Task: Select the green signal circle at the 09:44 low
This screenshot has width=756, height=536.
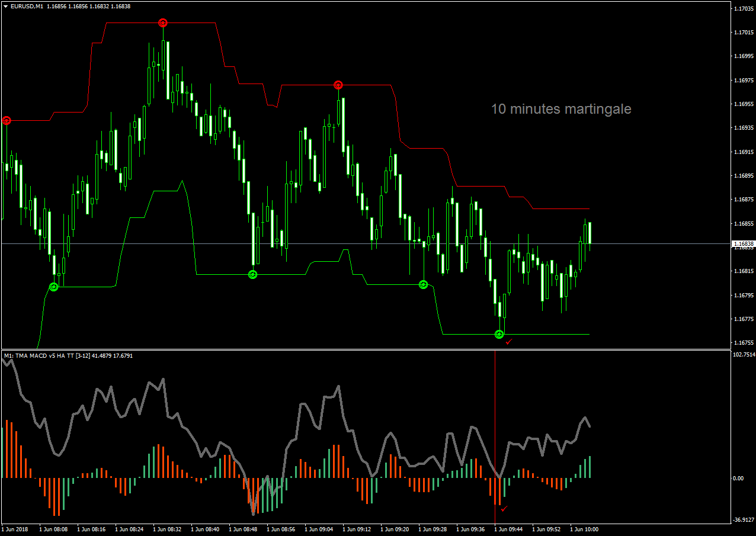Action: [x=499, y=334]
